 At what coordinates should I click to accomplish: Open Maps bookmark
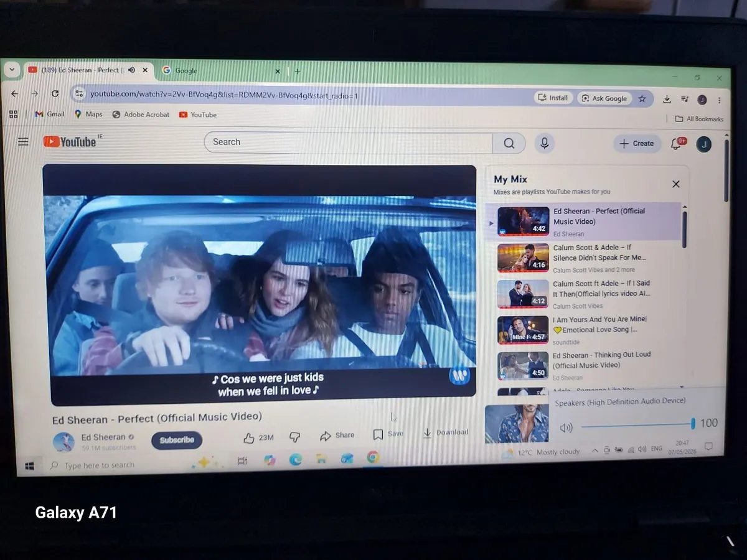click(x=88, y=114)
